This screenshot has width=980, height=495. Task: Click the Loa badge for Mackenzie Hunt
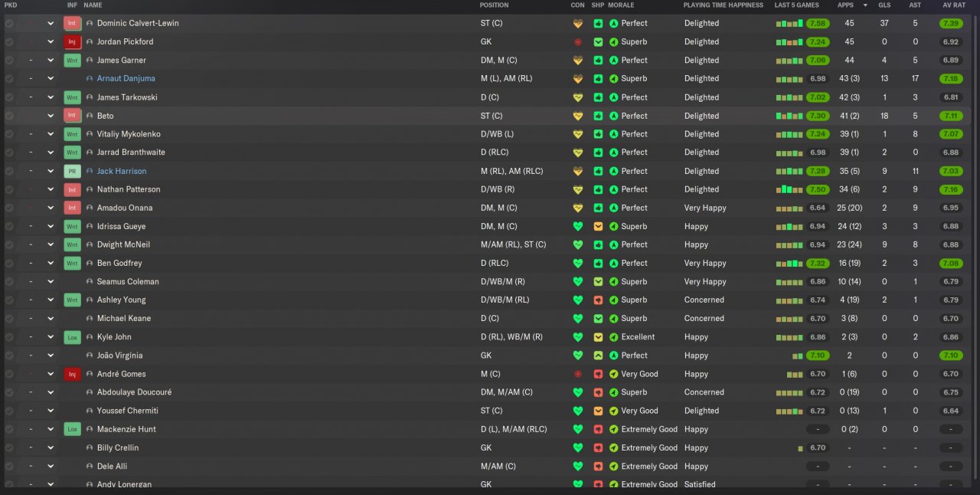point(72,429)
